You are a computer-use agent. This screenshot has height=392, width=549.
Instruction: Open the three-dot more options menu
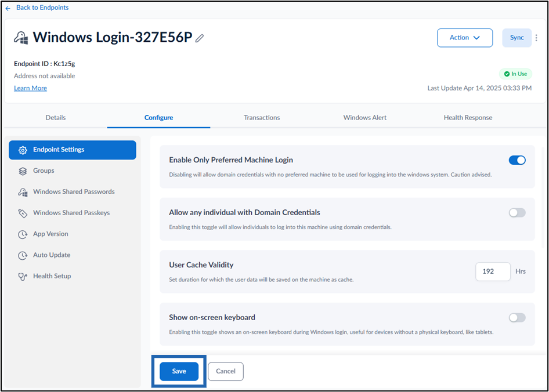pyautogui.click(x=536, y=38)
